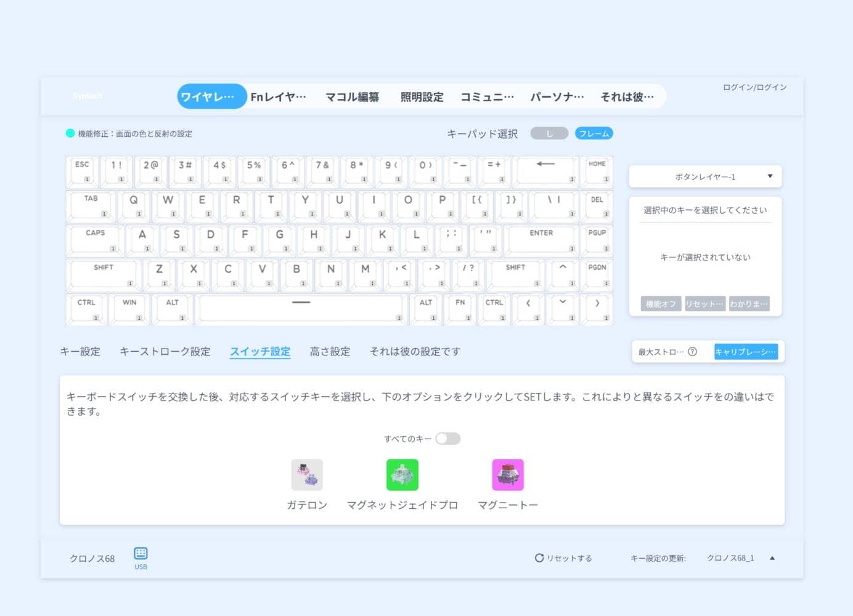Select the WIN key
Screen dimensions: 853x616
pos(129,309)
